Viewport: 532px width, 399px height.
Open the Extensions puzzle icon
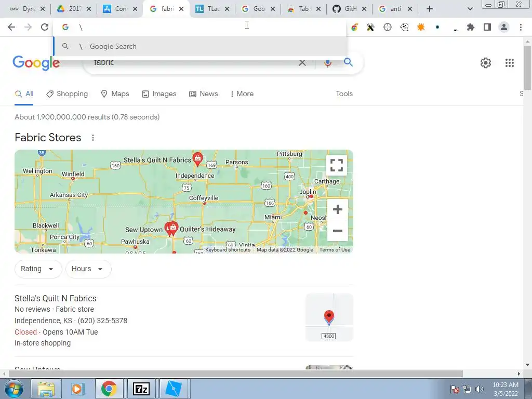click(x=471, y=27)
